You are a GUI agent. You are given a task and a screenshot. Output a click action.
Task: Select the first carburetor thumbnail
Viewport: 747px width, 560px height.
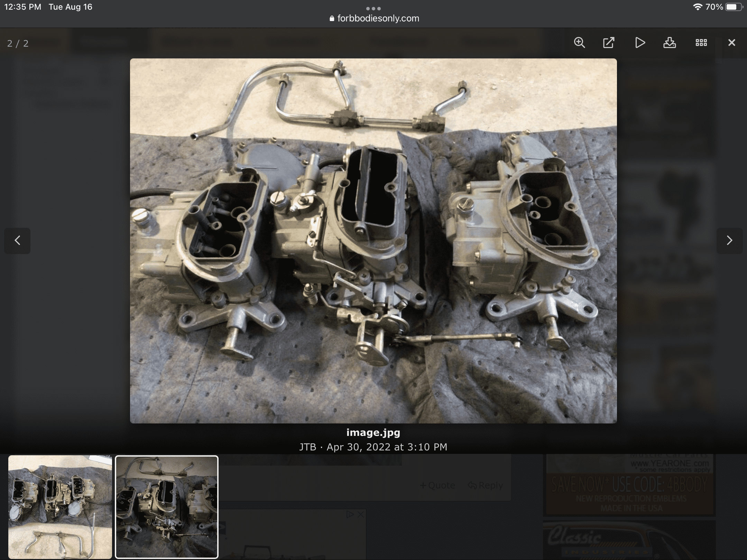click(60, 507)
